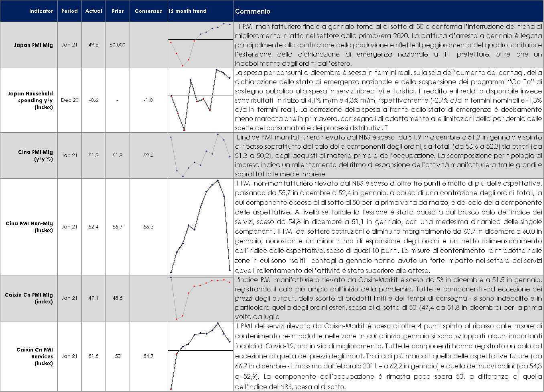This screenshot has height=392, width=544.
Task: Open the Cina PMI Mfg trend sparkline
Action: (200, 156)
